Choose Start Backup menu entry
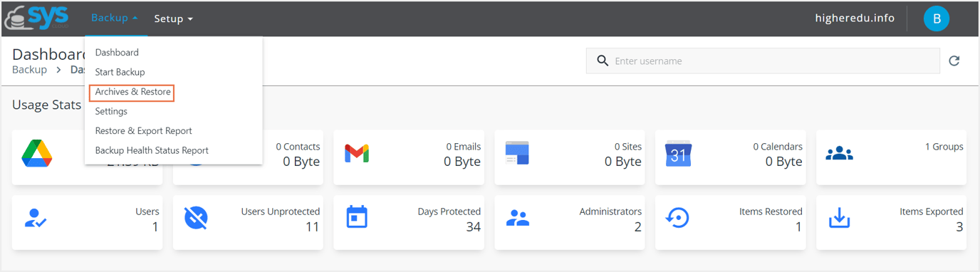The height and width of the screenshot is (272, 980). pos(120,72)
